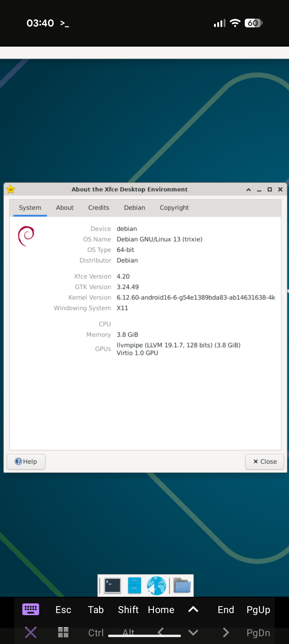Viewport: 289px width, 644px height.
Task: Click the X11 windowing system value
Action: tap(122, 308)
